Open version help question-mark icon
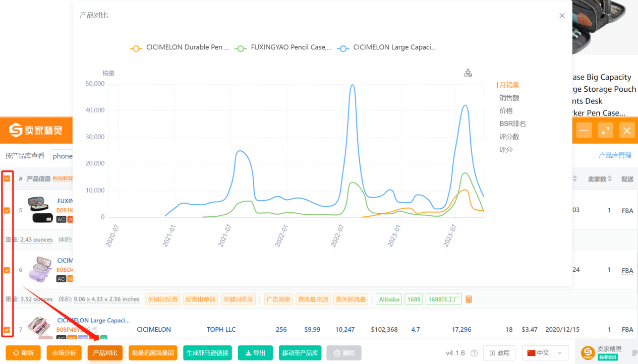Screen dimensions: 638x364 point(474,353)
